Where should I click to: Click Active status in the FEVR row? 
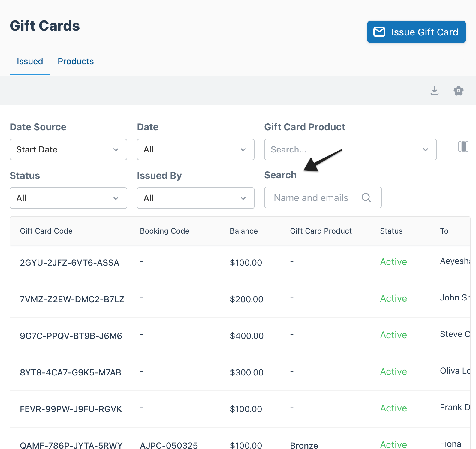pyautogui.click(x=393, y=408)
